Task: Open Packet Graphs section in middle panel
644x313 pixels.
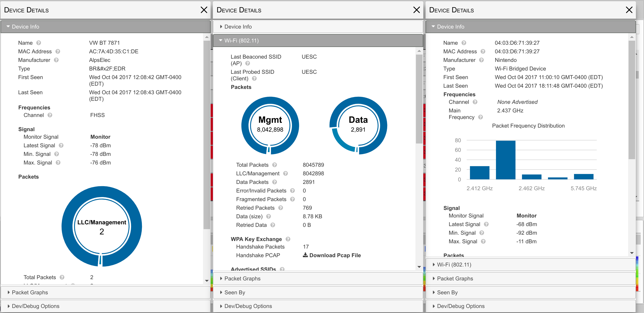Action: coord(242,279)
